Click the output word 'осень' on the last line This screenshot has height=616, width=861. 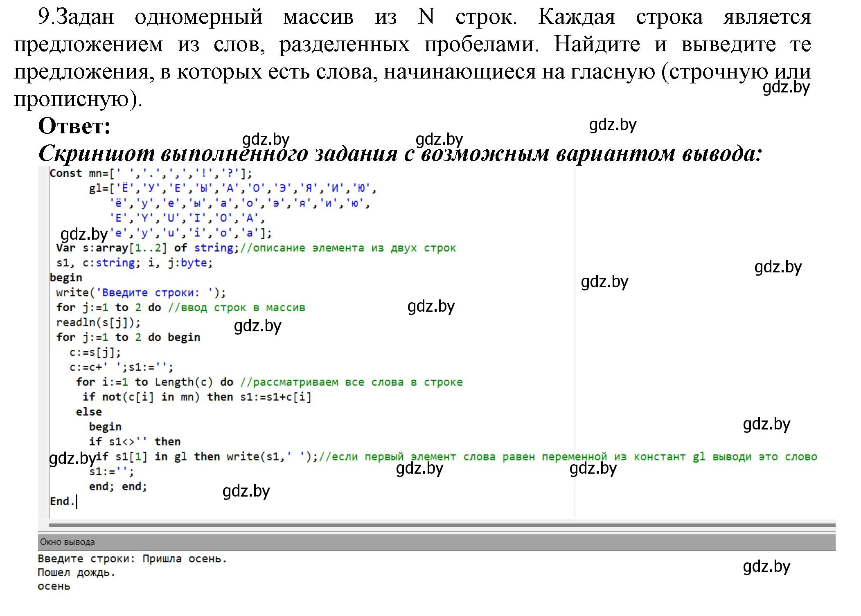pyautogui.click(x=54, y=587)
